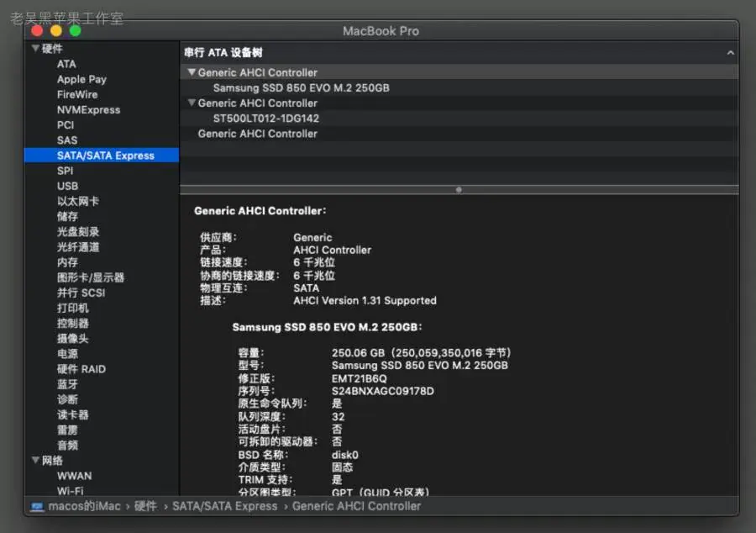Collapse the second Generic AHCI Controller triangle
Screen dimensions: 756x533
[192, 103]
